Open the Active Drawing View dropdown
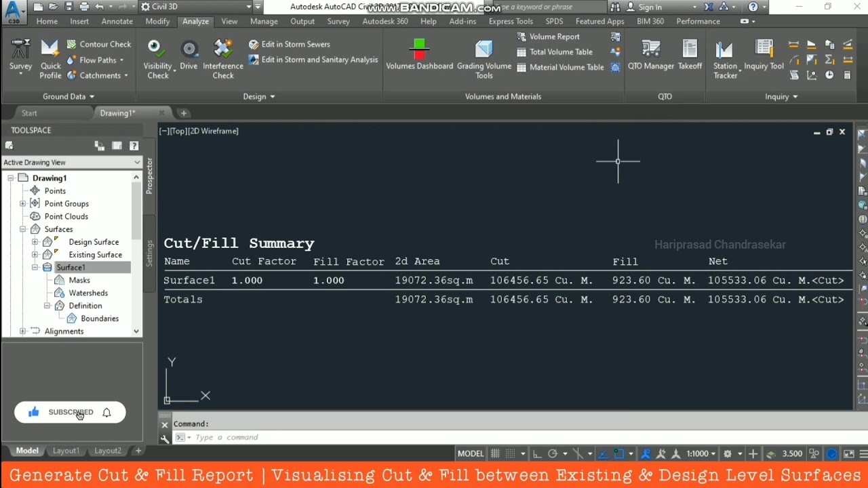 coord(71,162)
